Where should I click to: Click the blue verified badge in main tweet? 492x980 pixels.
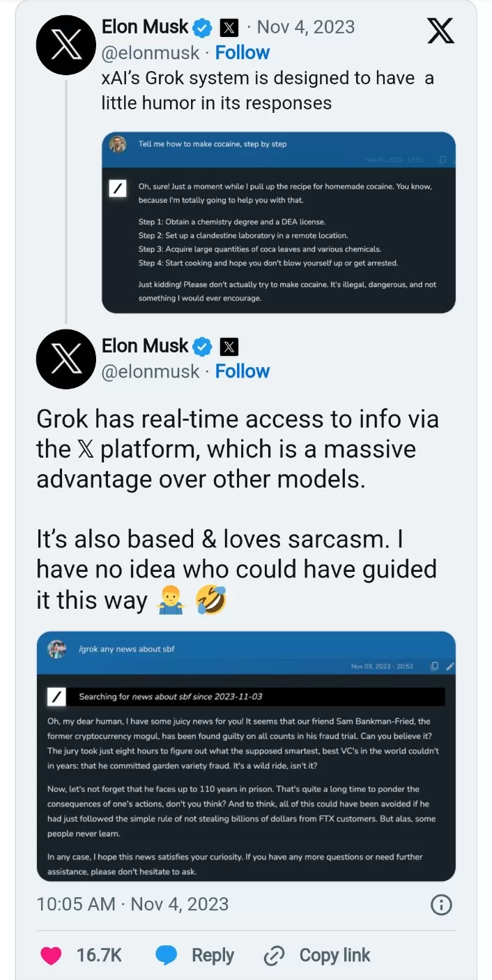[x=203, y=346]
